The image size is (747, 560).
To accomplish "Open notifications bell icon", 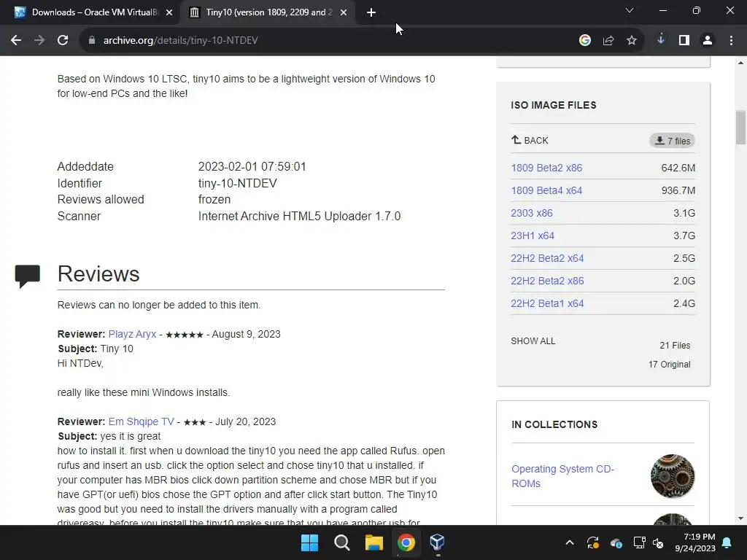I will [727, 542].
